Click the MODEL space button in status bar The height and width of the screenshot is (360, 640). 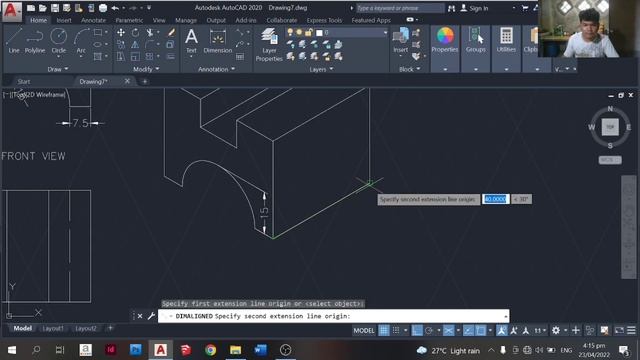pyautogui.click(x=363, y=330)
